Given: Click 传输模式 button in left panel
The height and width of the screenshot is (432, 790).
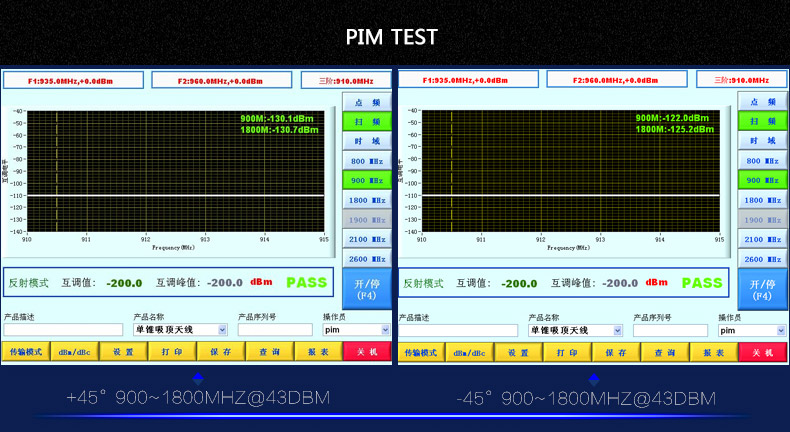Looking at the screenshot, I should [x=26, y=352].
